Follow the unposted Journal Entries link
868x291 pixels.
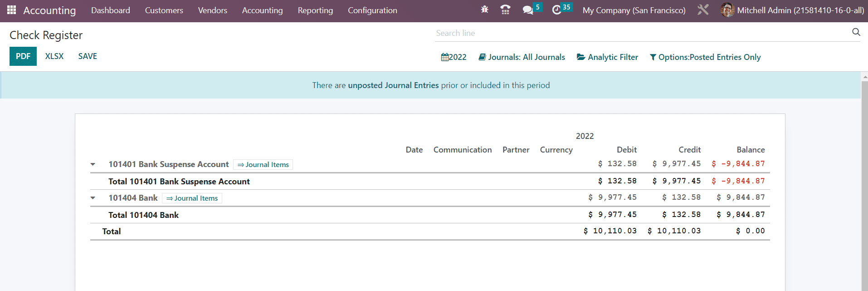click(x=393, y=85)
